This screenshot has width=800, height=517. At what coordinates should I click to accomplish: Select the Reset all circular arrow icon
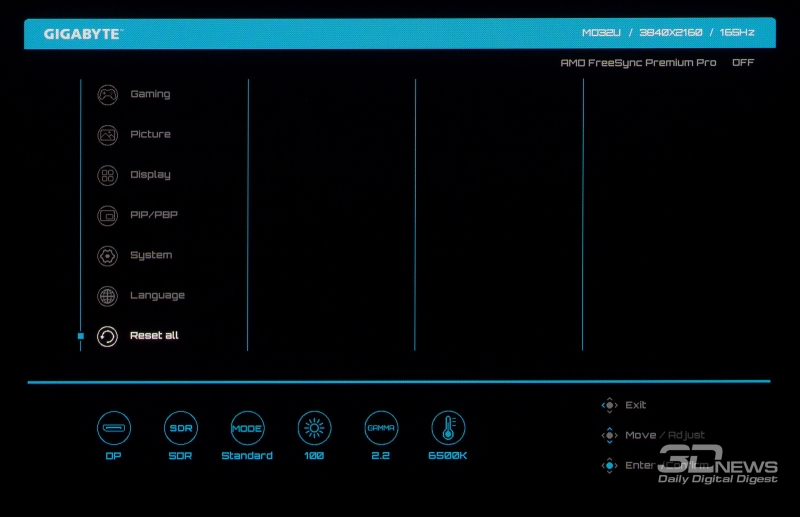coord(107,336)
